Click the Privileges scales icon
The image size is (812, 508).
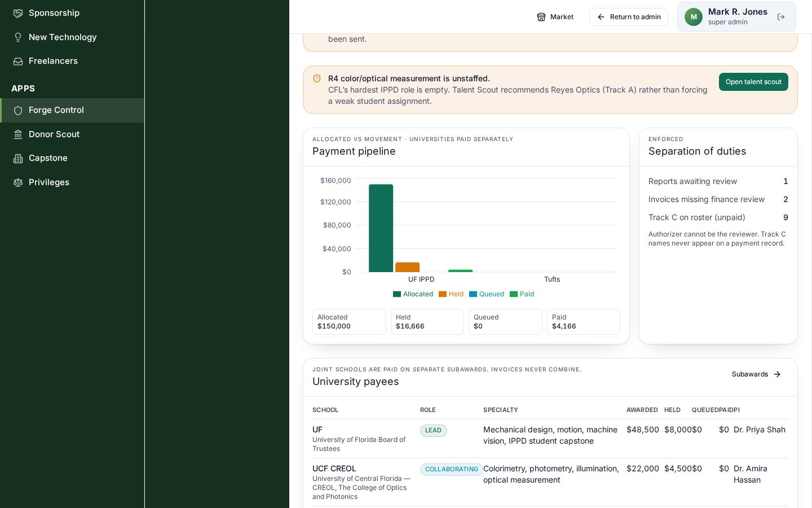(x=18, y=182)
